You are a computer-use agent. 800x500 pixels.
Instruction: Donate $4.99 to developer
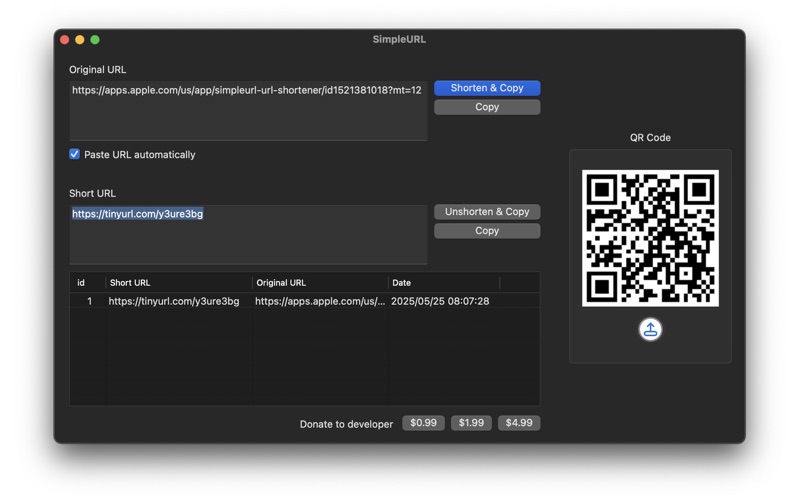[519, 423]
